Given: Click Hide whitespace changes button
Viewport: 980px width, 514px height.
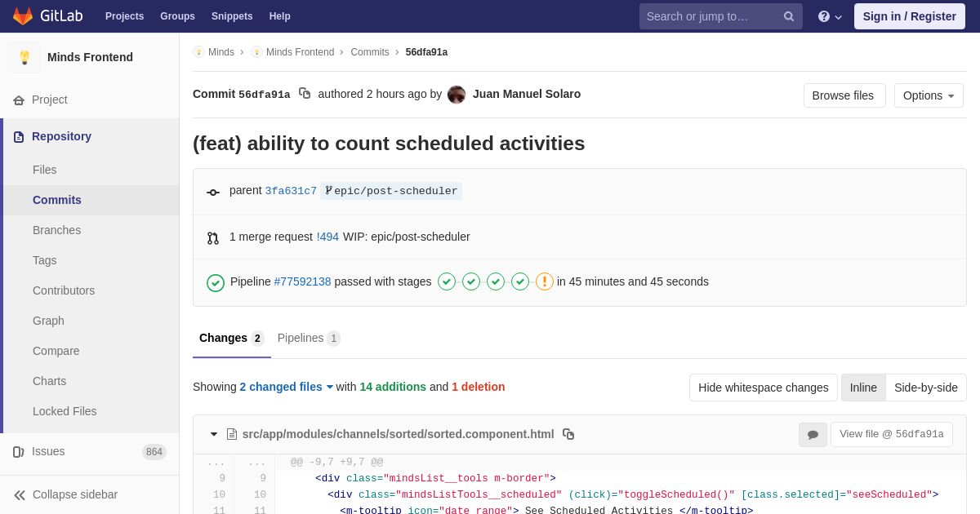Looking at the screenshot, I should [764, 388].
